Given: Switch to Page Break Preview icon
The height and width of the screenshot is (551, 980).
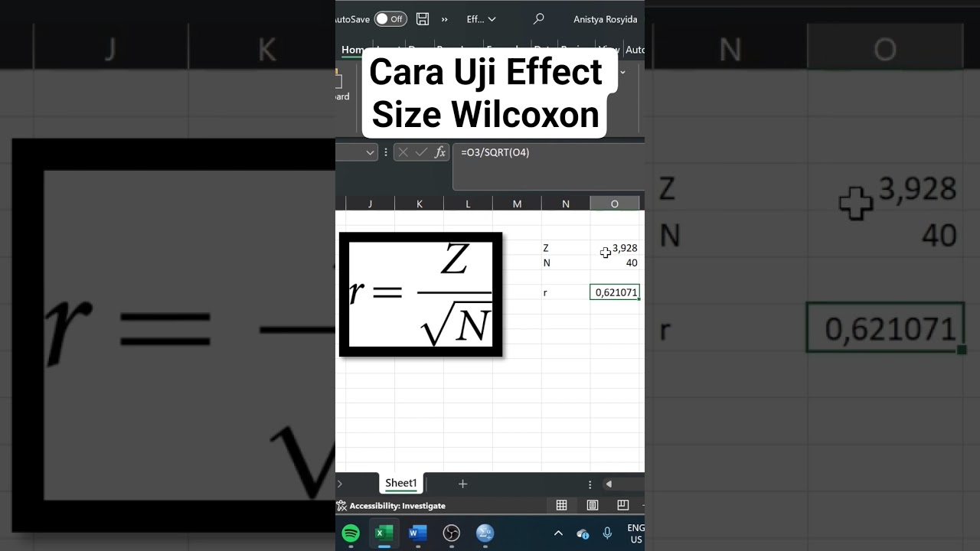Looking at the screenshot, I should pyautogui.click(x=622, y=505).
